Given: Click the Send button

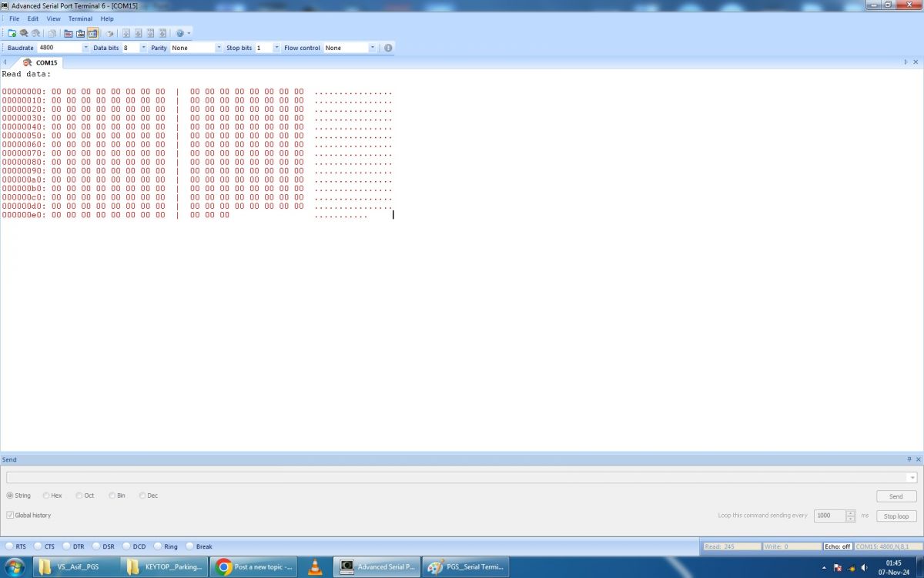Looking at the screenshot, I should (896, 496).
